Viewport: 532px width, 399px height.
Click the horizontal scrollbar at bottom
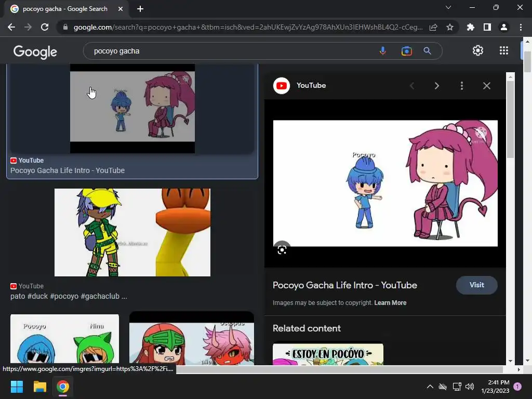click(x=339, y=369)
